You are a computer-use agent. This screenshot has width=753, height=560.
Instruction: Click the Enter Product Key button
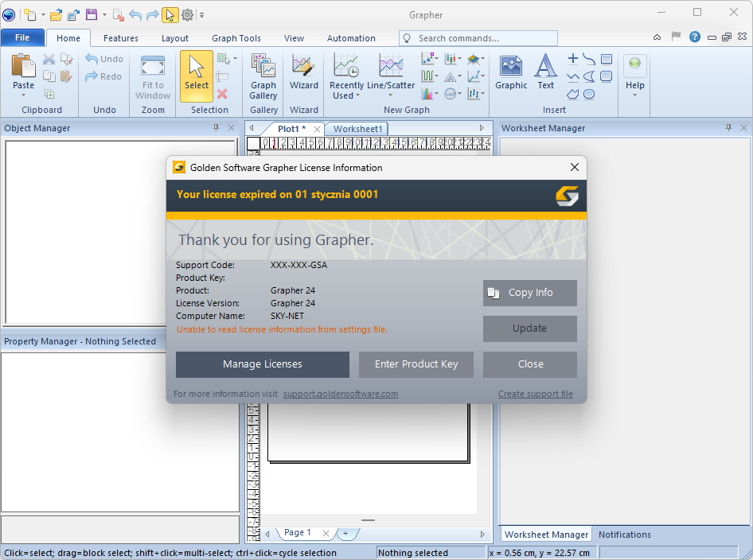[416, 364]
